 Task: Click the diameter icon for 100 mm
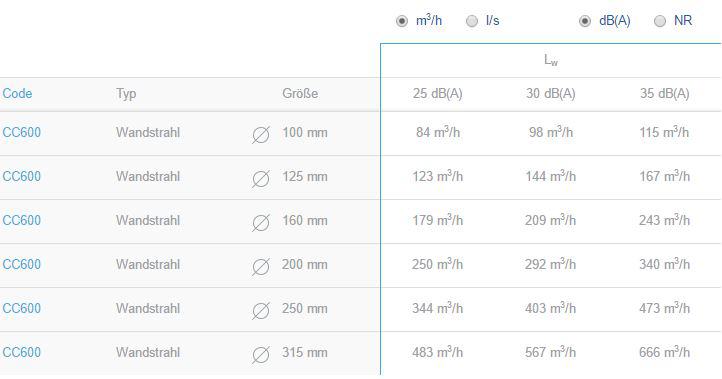(261, 135)
